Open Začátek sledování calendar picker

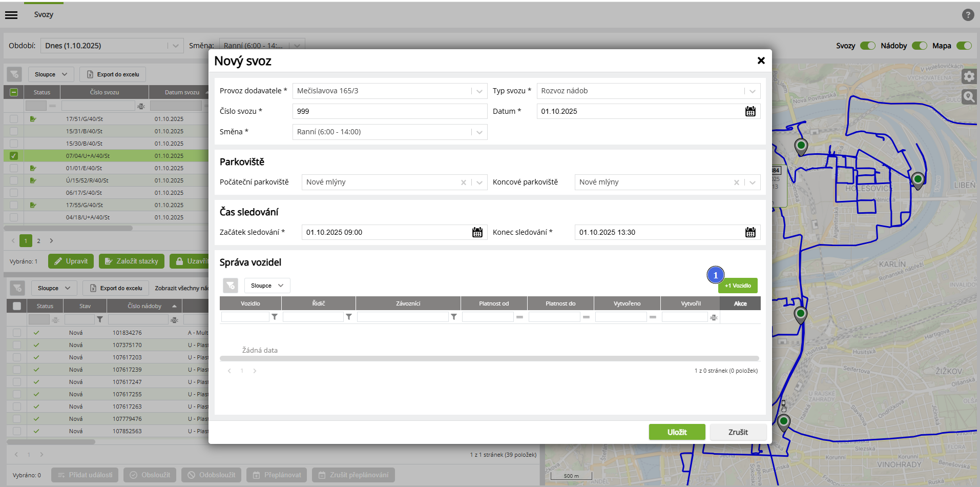pyautogui.click(x=477, y=232)
